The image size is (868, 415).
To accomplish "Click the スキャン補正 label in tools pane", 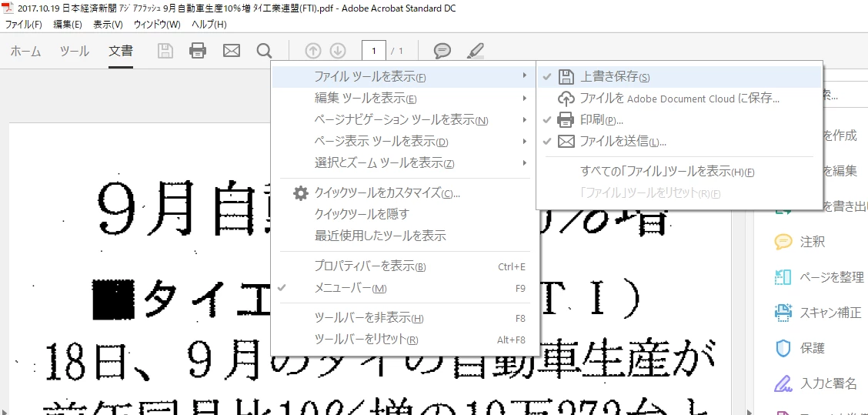I will [x=830, y=312].
